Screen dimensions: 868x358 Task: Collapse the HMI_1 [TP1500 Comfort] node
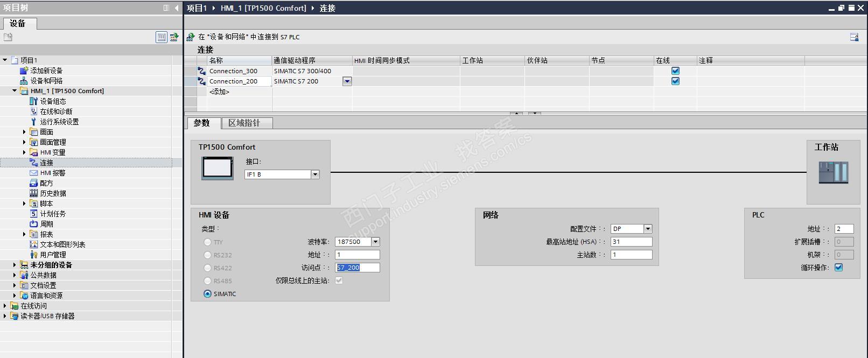pyautogui.click(x=15, y=91)
